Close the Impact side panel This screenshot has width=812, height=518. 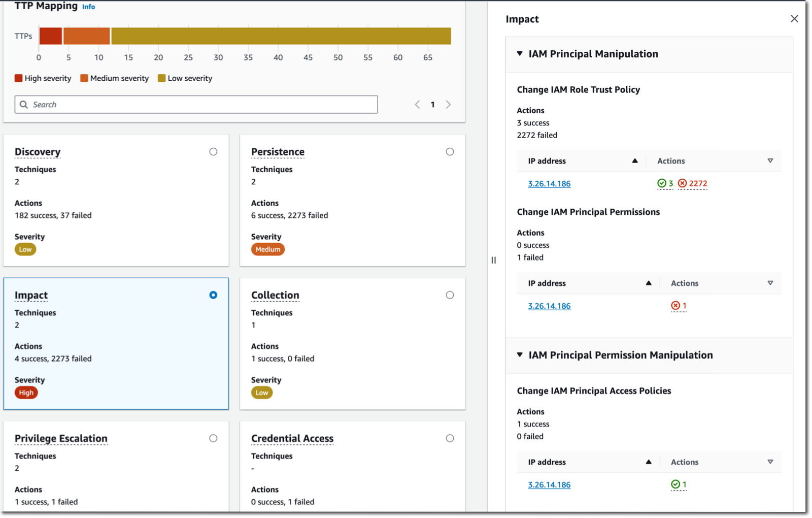[x=794, y=19]
